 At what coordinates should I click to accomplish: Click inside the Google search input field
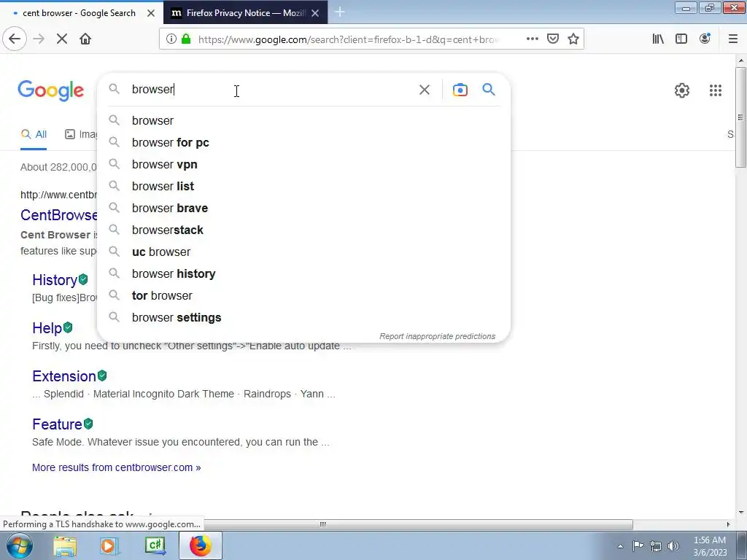[271, 90]
